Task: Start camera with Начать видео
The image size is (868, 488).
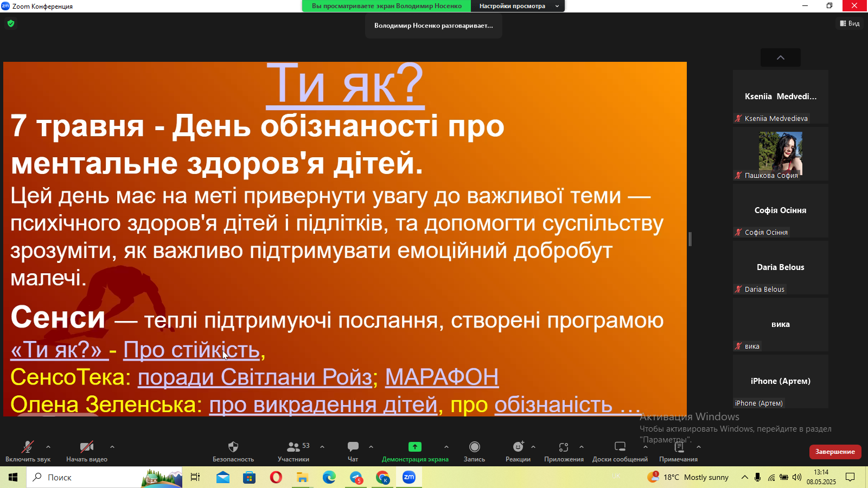Action: click(x=87, y=451)
